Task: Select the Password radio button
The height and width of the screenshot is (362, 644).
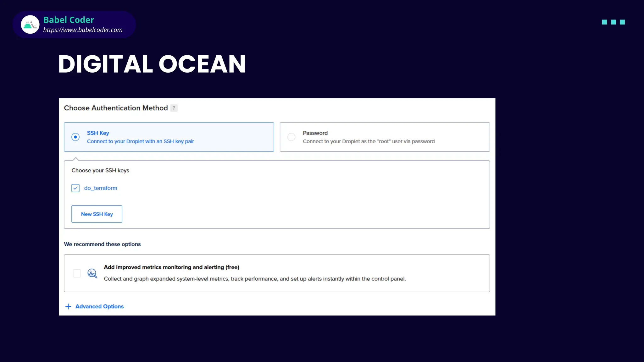Action: click(x=291, y=137)
